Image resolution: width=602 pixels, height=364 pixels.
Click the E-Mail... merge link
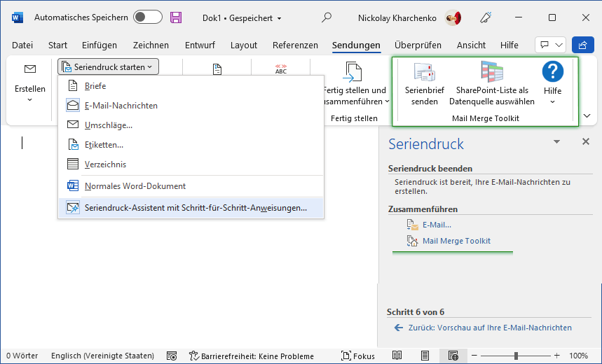(437, 225)
